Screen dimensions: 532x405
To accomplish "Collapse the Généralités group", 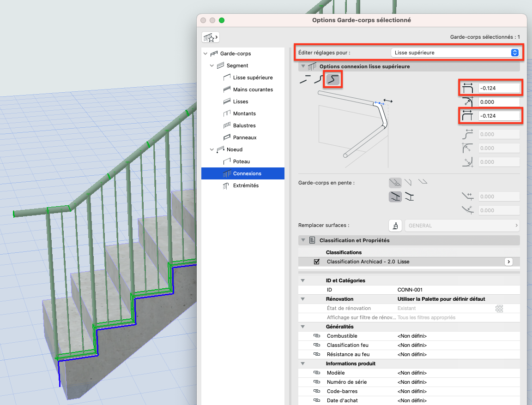I will click(302, 327).
